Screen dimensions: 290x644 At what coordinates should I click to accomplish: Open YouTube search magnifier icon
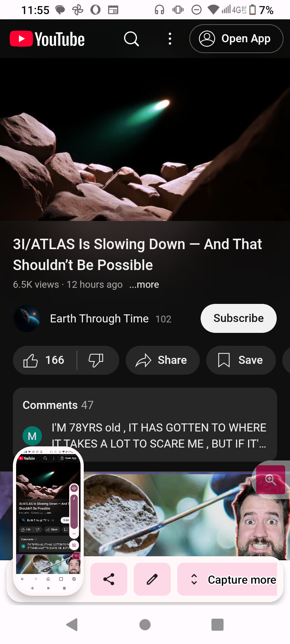[x=131, y=39]
